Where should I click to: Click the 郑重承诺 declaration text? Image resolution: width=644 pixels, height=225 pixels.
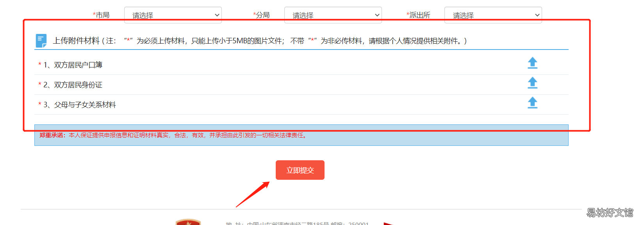point(174,135)
